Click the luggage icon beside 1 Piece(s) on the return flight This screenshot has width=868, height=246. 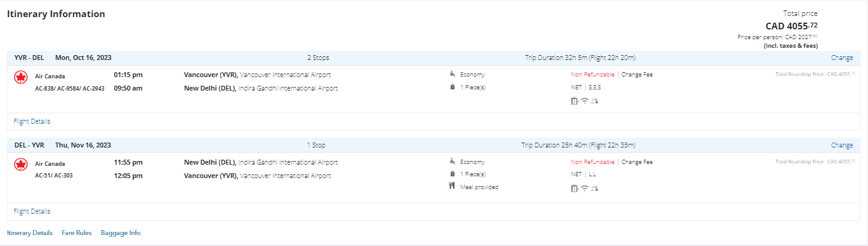(452, 174)
